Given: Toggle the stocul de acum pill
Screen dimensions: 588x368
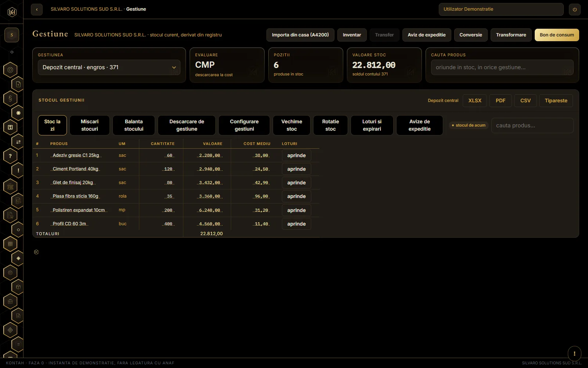Looking at the screenshot, I should click(x=469, y=125).
